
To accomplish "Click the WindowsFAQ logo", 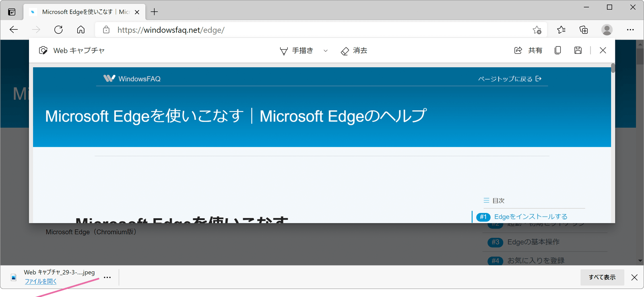I will tap(132, 78).
